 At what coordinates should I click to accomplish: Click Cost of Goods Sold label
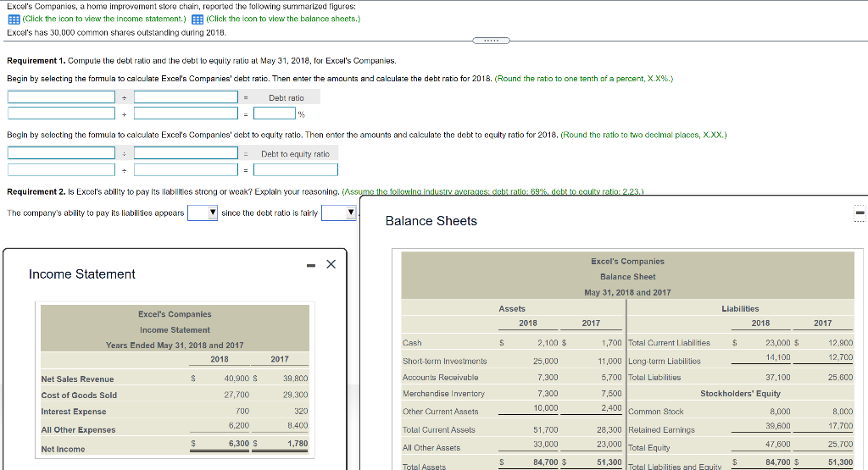(79, 395)
